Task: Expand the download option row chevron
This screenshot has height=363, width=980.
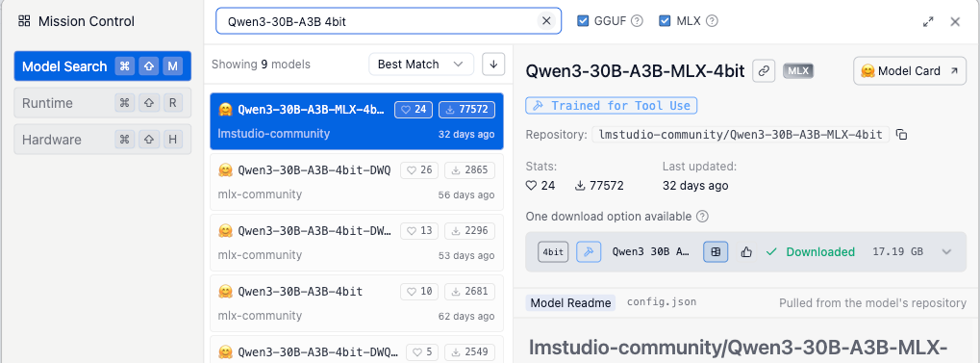Action: [946, 251]
